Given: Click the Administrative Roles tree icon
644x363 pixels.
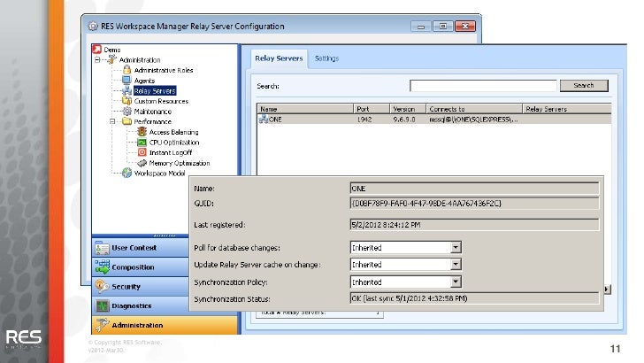Looking at the screenshot, I should pyautogui.click(x=127, y=69).
